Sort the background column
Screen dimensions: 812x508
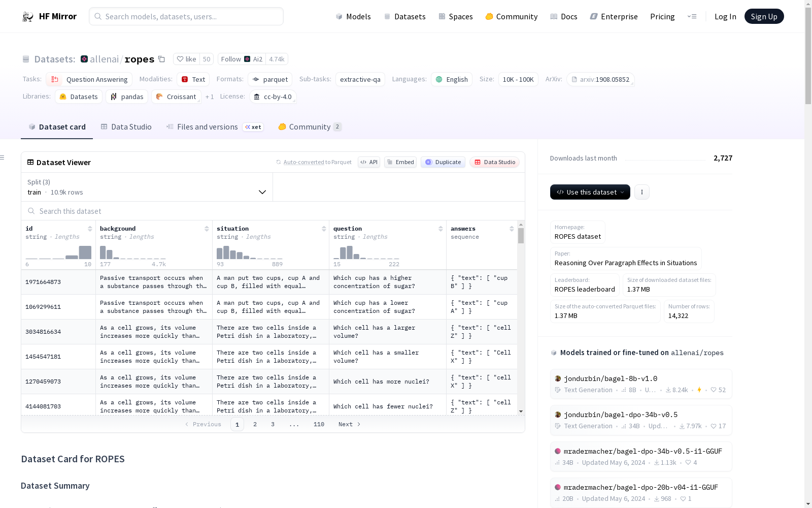pyautogui.click(x=207, y=229)
